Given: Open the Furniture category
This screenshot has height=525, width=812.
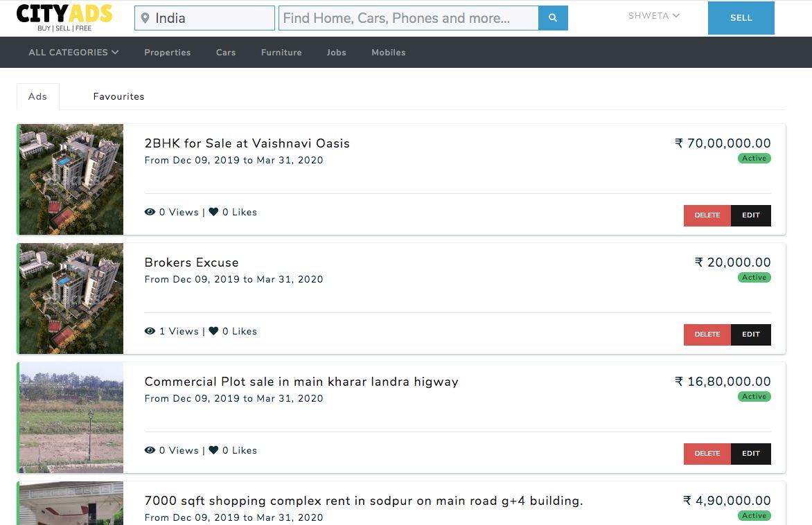Looking at the screenshot, I should [281, 53].
